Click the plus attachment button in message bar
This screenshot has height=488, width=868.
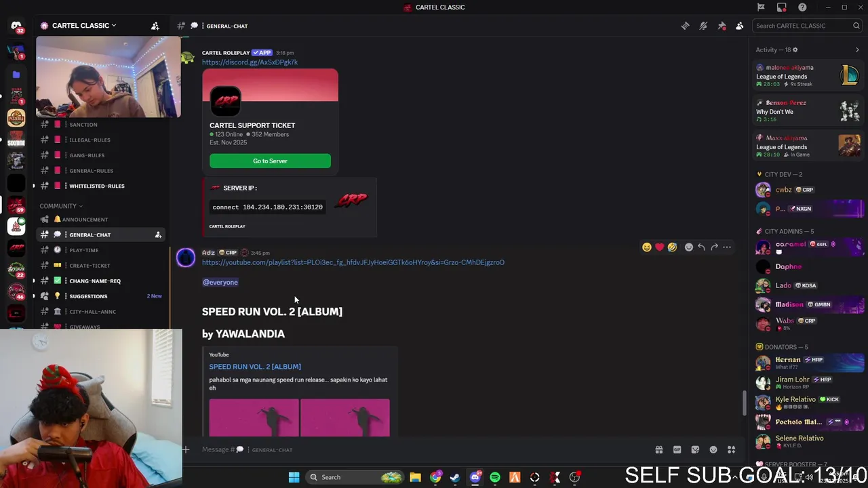pos(185,449)
